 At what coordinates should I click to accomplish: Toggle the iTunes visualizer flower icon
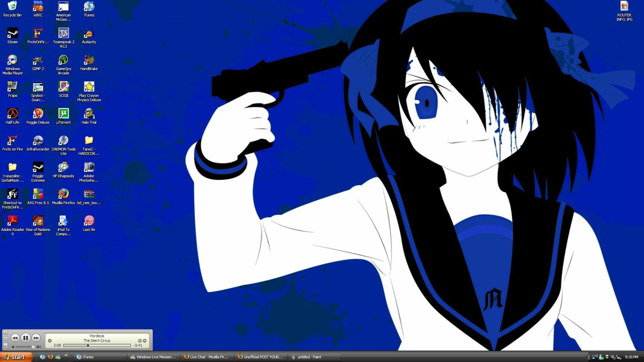click(140, 341)
